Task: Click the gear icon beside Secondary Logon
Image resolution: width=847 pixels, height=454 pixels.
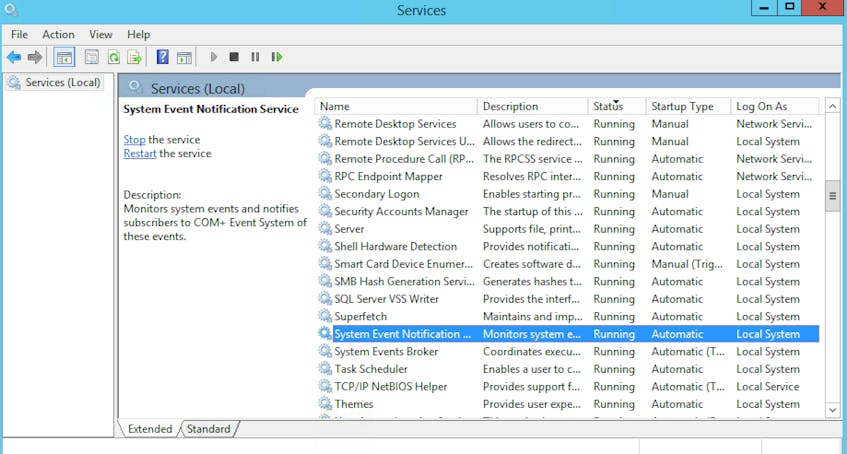Action: (x=325, y=193)
